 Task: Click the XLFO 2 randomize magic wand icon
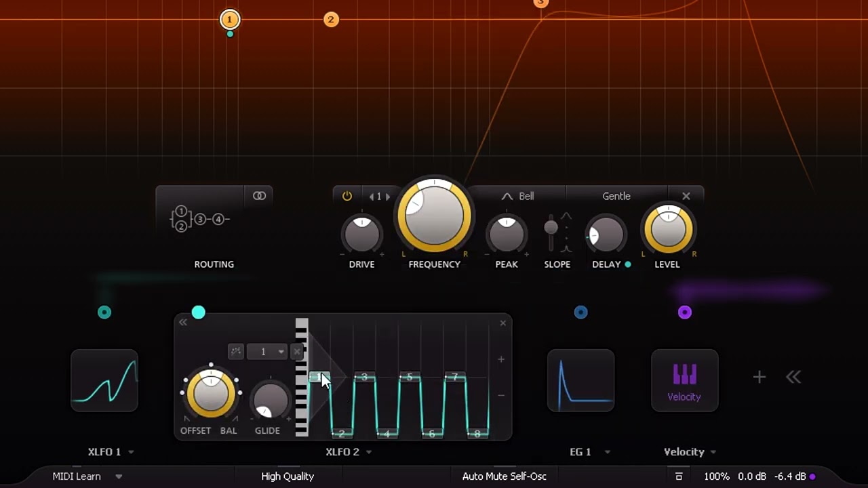[235, 351]
